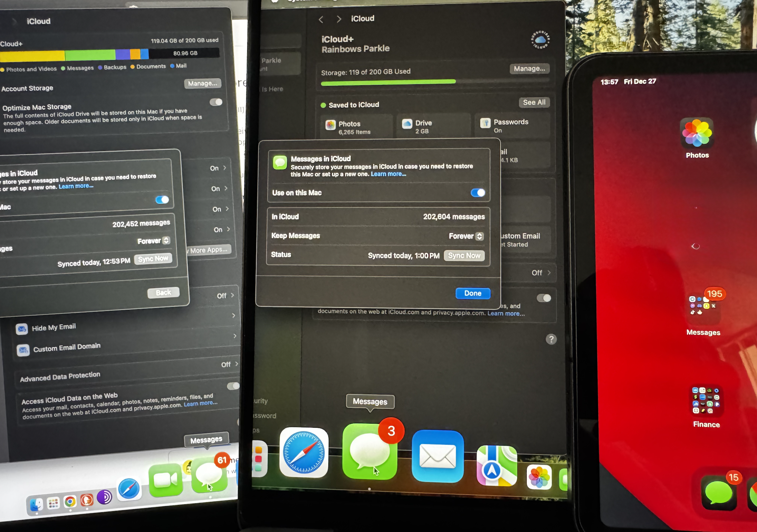The height and width of the screenshot is (532, 757).
Task: Open Safari in the center Mac dock
Action: (x=304, y=452)
